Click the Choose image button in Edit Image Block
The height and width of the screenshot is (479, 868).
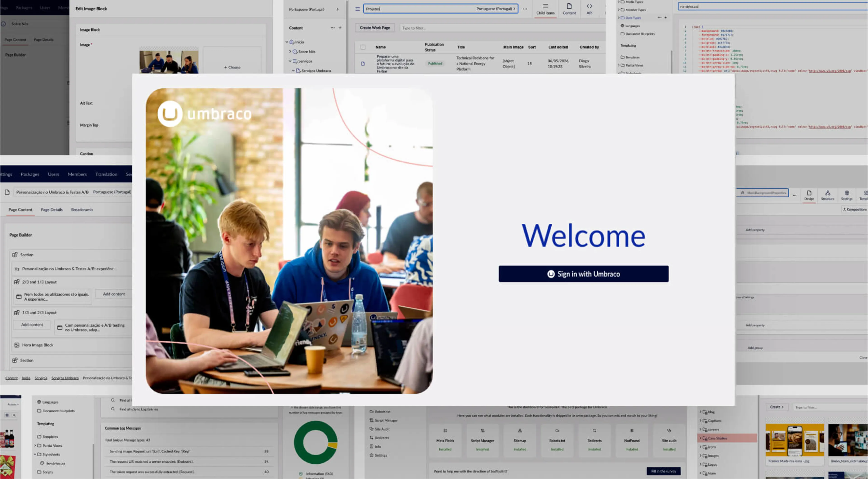(x=232, y=67)
